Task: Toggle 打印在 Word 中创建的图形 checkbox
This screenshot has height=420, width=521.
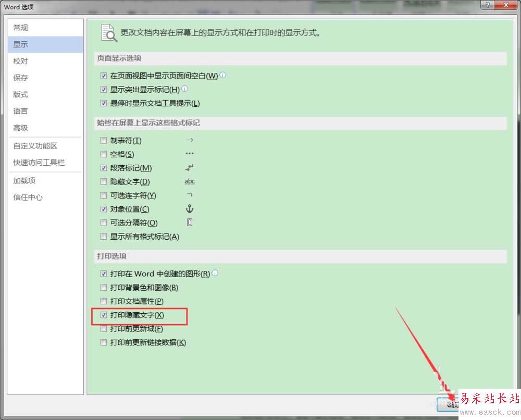Action: (104, 274)
